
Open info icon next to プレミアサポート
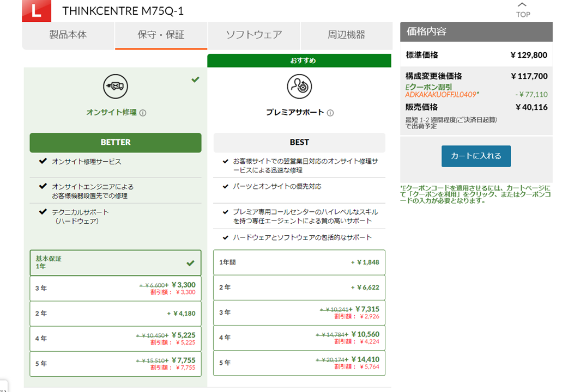(x=330, y=113)
